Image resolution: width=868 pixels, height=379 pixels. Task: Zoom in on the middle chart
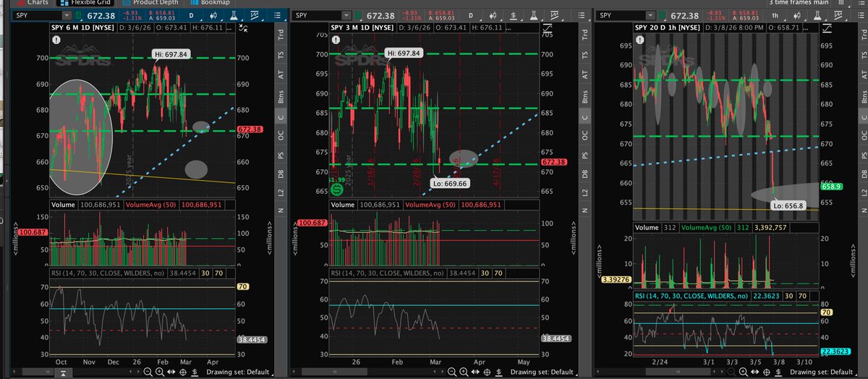tap(464, 372)
